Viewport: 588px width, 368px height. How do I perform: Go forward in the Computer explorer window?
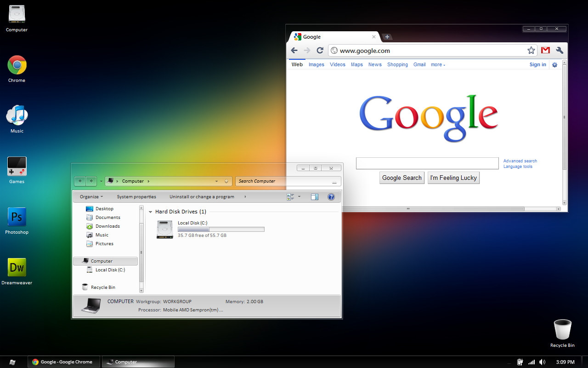click(91, 181)
